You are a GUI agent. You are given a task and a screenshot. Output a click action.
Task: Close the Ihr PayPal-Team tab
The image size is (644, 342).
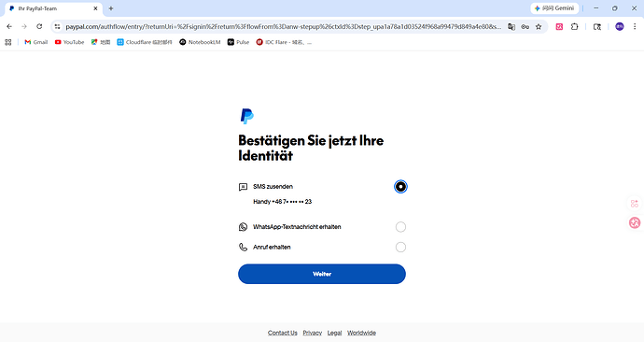[x=95, y=8]
